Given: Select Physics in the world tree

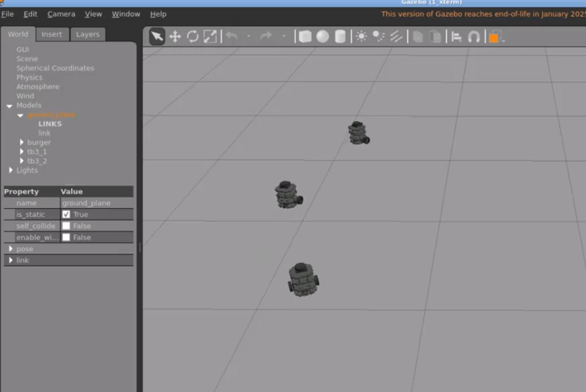Looking at the screenshot, I should point(29,78).
